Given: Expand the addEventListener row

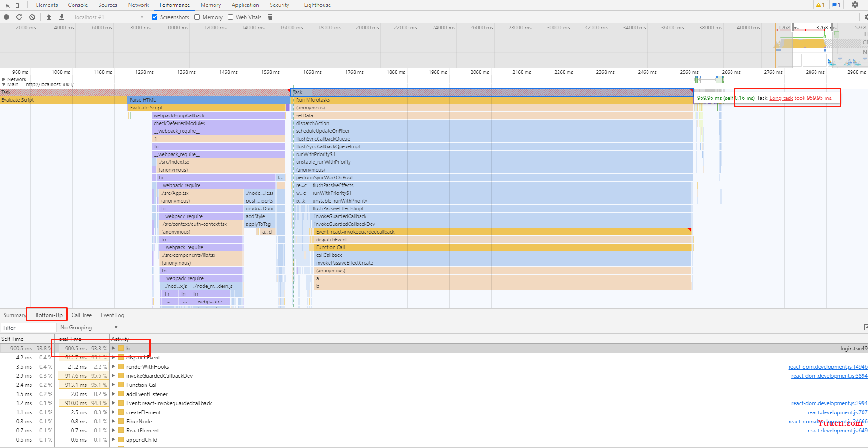Looking at the screenshot, I should [x=114, y=394].
